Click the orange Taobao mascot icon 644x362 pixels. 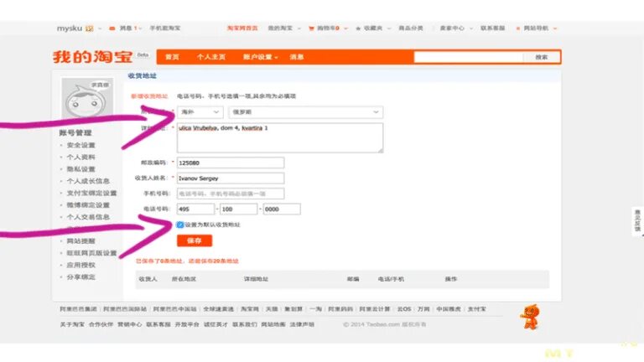pos(531,317)
